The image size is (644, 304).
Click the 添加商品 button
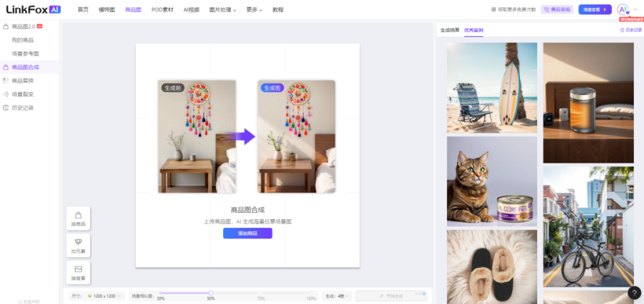(x=248, y=233)
